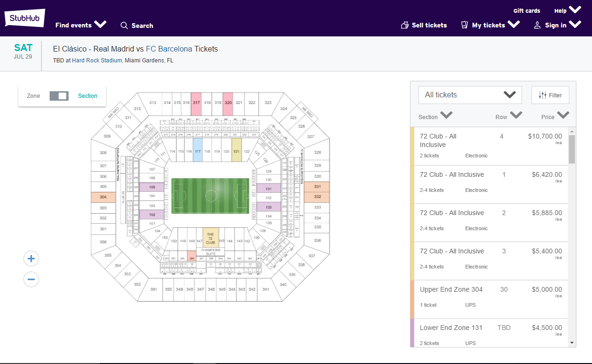Click the search magnifier icon
The height and width of the screenshot is (364, 592).
point(124,26)
